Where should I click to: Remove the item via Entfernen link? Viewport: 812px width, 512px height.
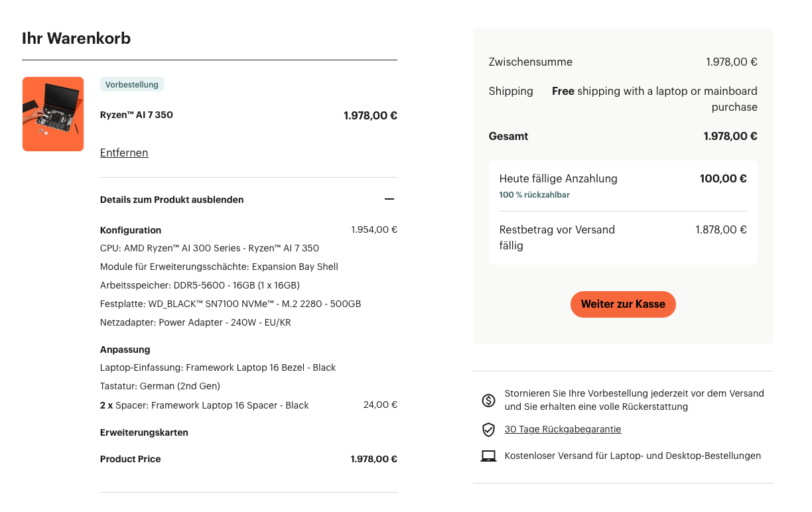(124, 153)
